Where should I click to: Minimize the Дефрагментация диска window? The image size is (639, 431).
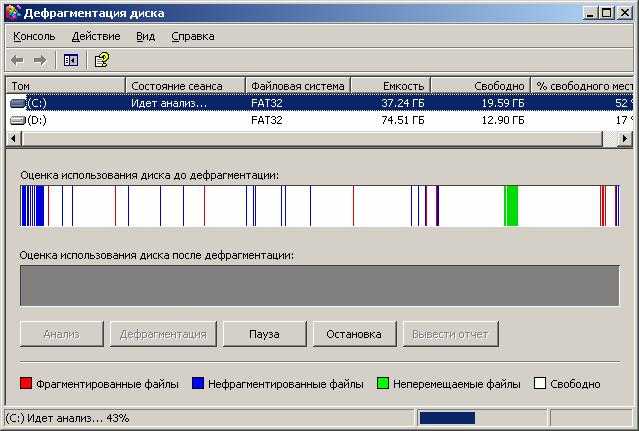click(x=590, y=13)
